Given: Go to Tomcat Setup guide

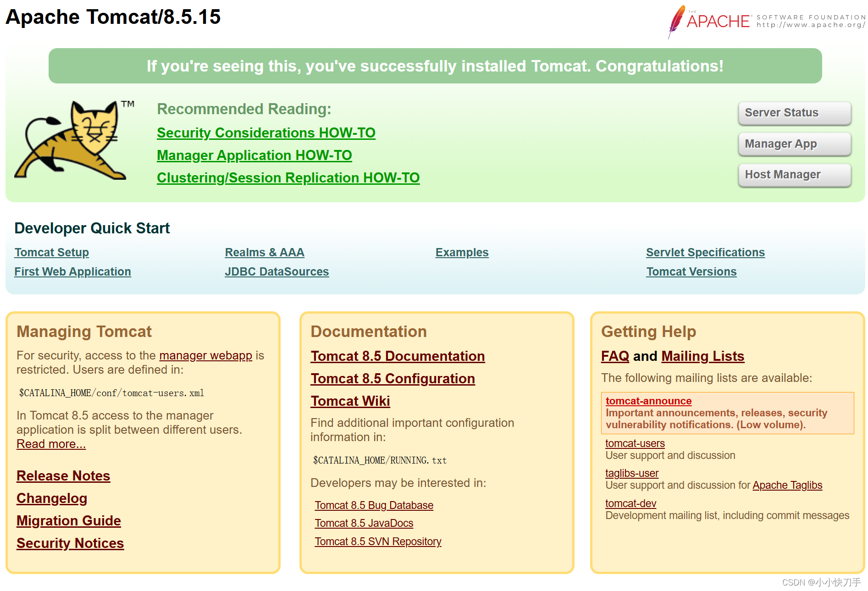Looking at the screenshot, I should click(52, 253).
